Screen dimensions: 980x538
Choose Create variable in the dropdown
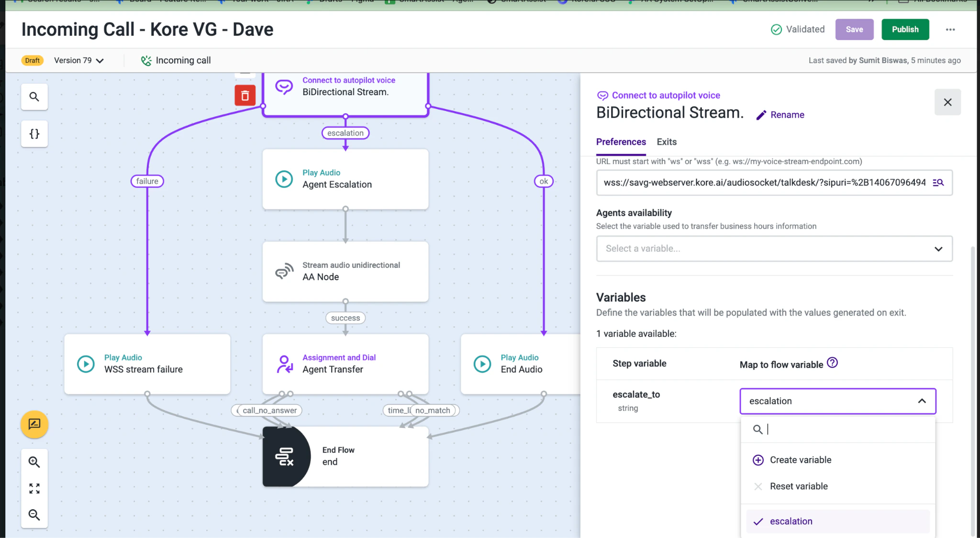[800, 460]
